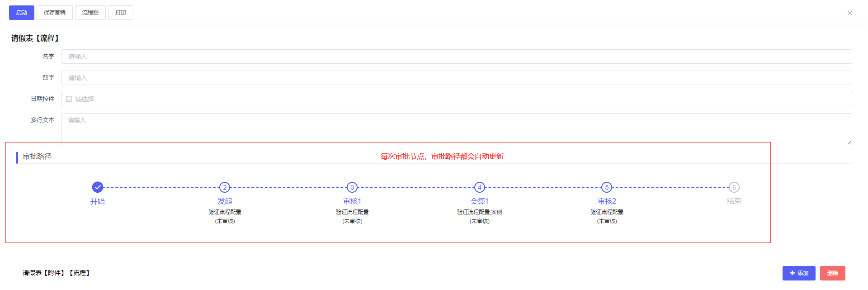Open the 流程图 flowchart view

[x=90, y=13]
